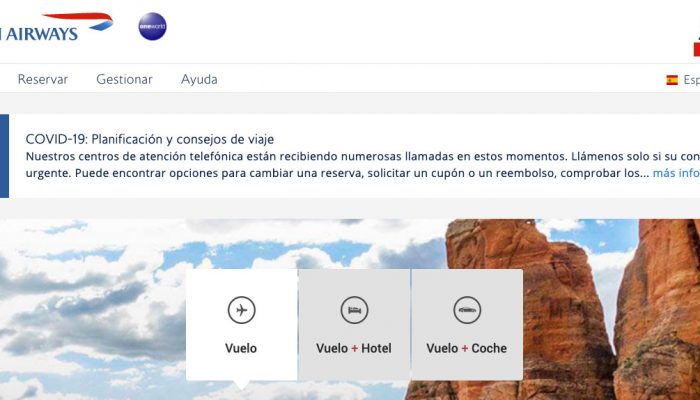This screenshot has width=700, height=400.
Task: Open the Ayuda menu
Action: tap(199, 79)
